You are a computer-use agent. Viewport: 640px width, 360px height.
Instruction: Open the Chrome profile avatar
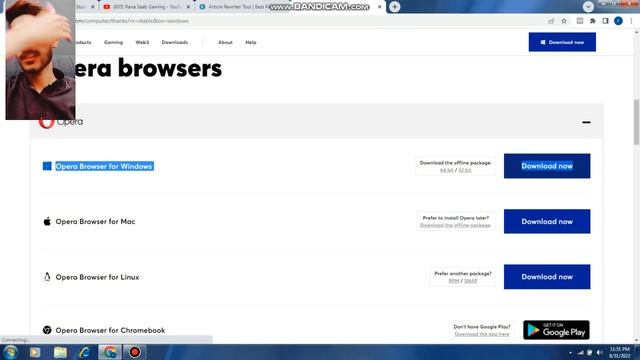tap(618, 21)
